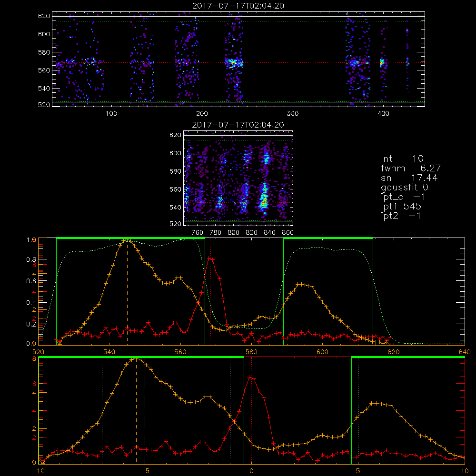Click the "Int 10" readout line

402,159
